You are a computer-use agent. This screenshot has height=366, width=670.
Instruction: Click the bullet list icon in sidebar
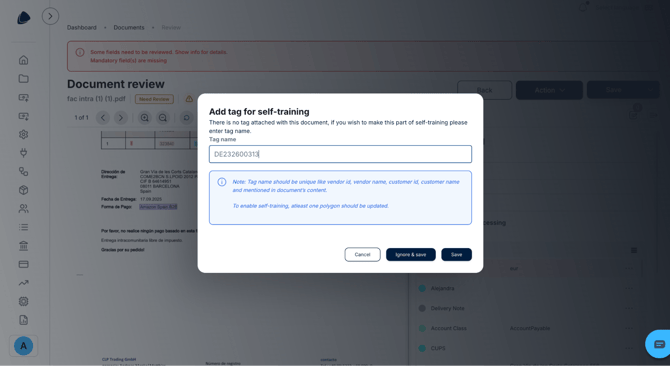[x=24, y=227]
